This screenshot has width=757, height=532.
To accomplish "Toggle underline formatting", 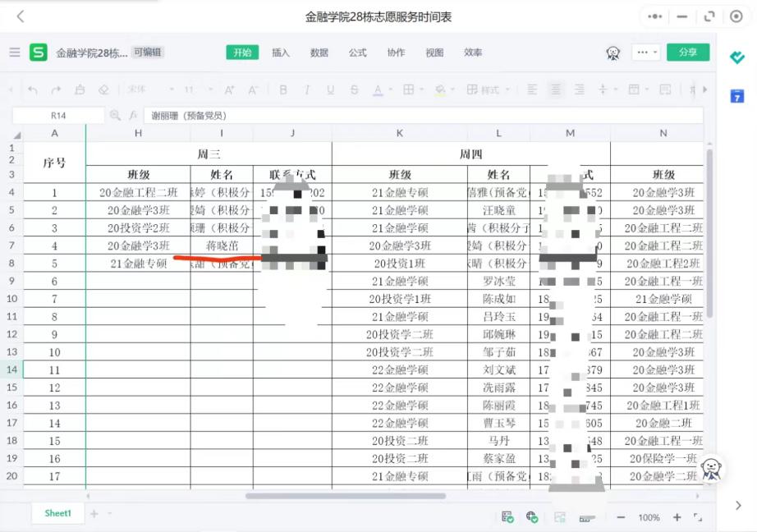I will (x=330, y=89).
